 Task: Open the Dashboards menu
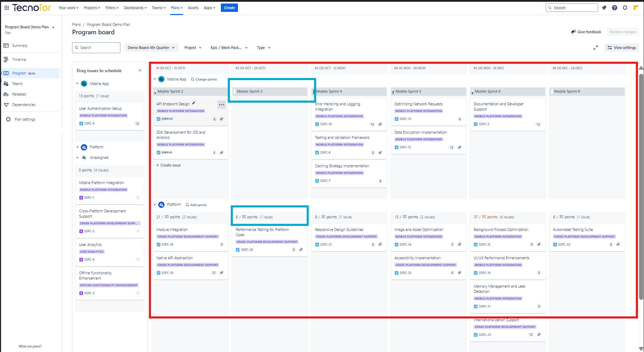(x=135, y=8)
